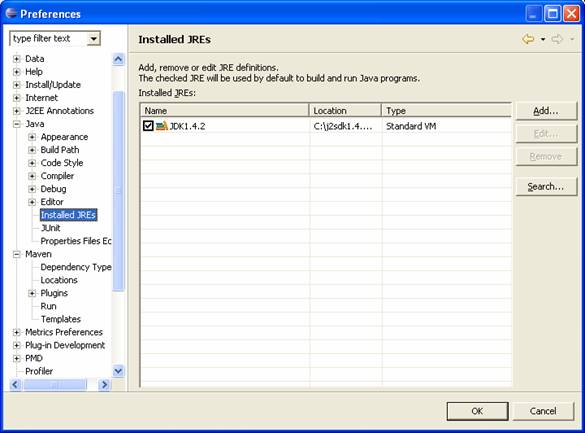Expand the Build Path node

pyautogui.click(x=32, y=150)
